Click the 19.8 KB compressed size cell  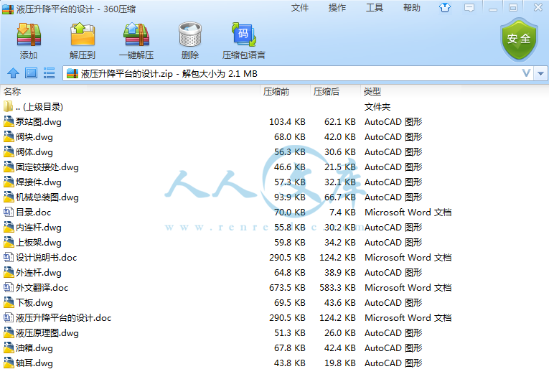(339, 363)
